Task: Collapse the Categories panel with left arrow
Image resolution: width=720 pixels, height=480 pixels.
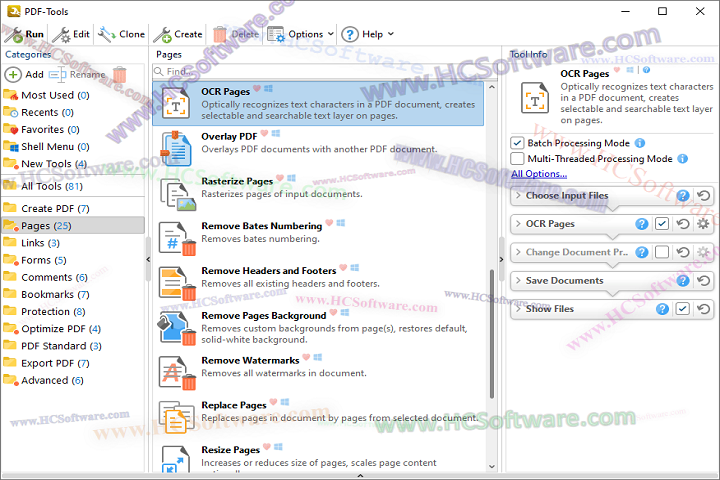Action: click(148, 260)
